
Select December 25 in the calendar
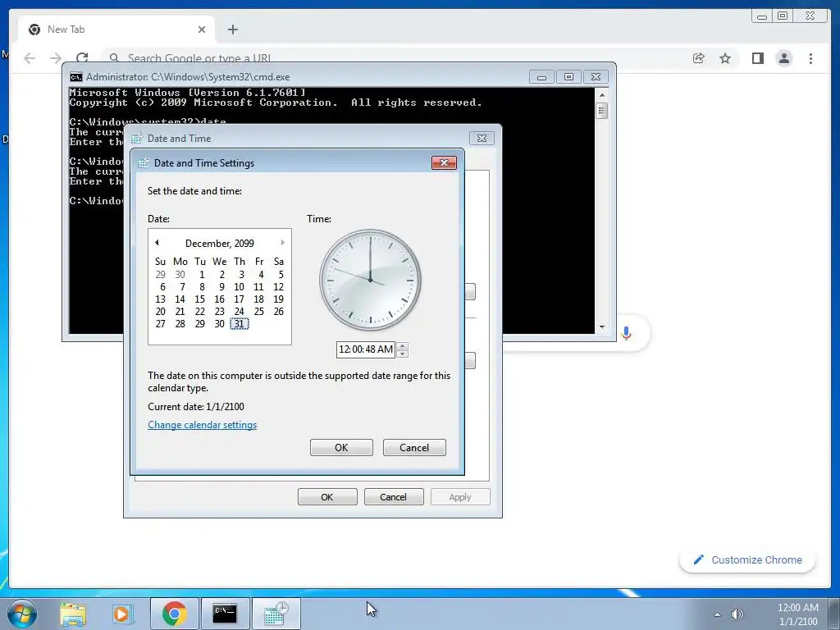click(x=258, y=311)
